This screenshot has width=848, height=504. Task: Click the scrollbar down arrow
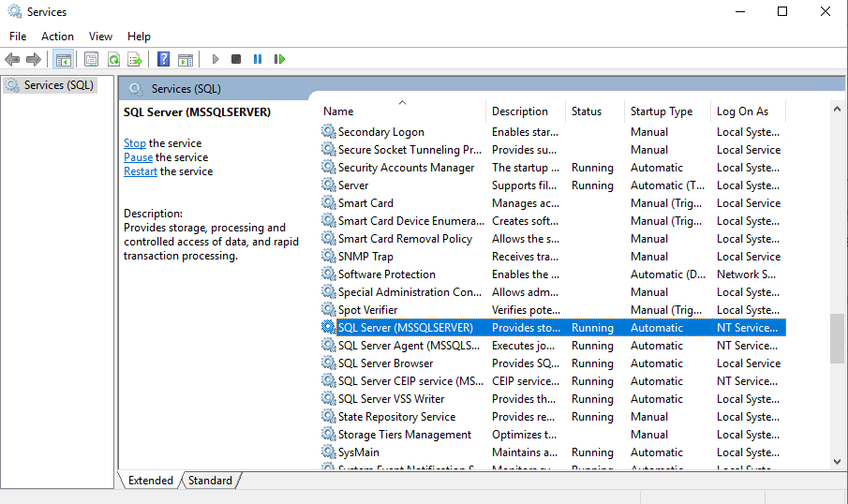pyautogui.click(x=837, y=462)
